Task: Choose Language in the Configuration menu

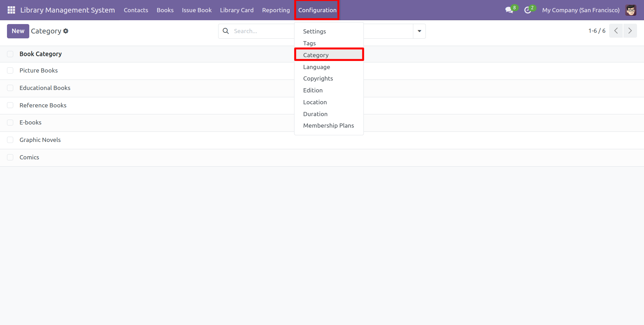Action: (316, 67)
